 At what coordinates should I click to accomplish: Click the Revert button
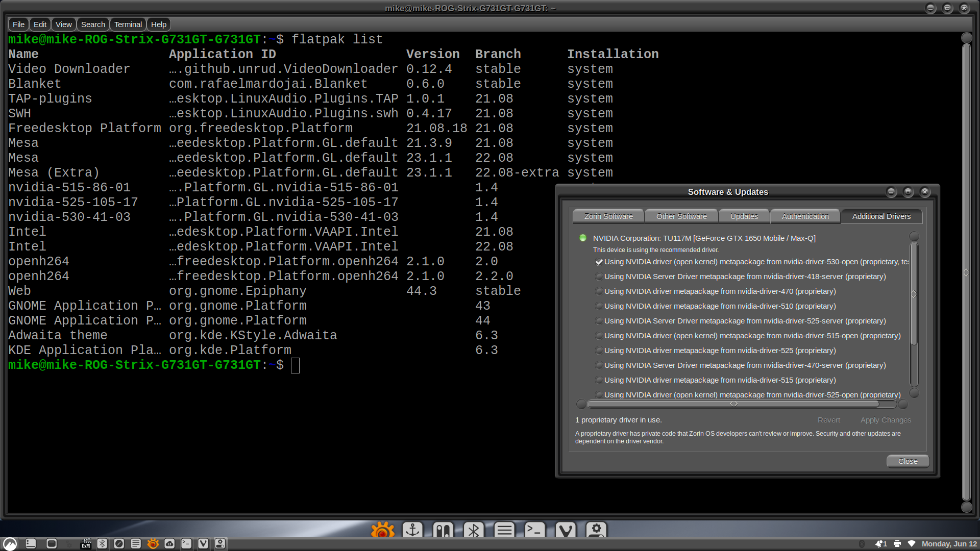pos(829,420)
